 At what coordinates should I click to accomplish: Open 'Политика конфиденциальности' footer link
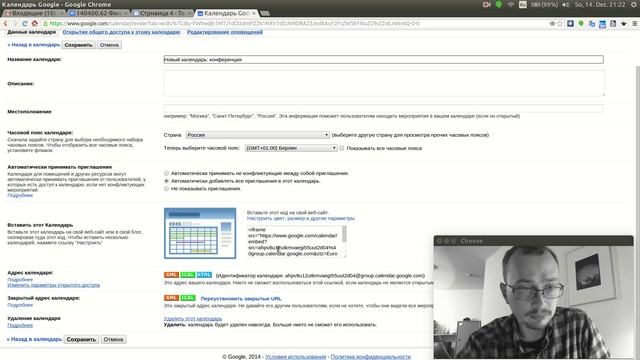(x=371, y=357)
